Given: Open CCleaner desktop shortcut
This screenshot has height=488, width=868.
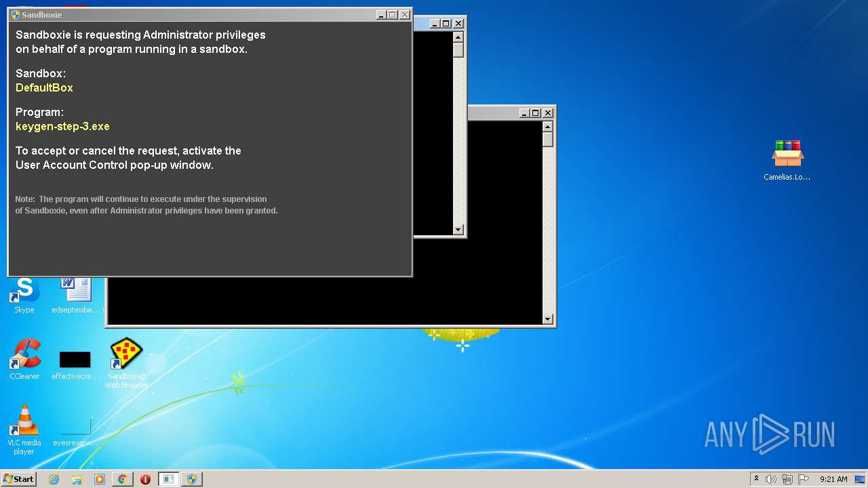Looking at the screenshot, I should pos(24,359).
